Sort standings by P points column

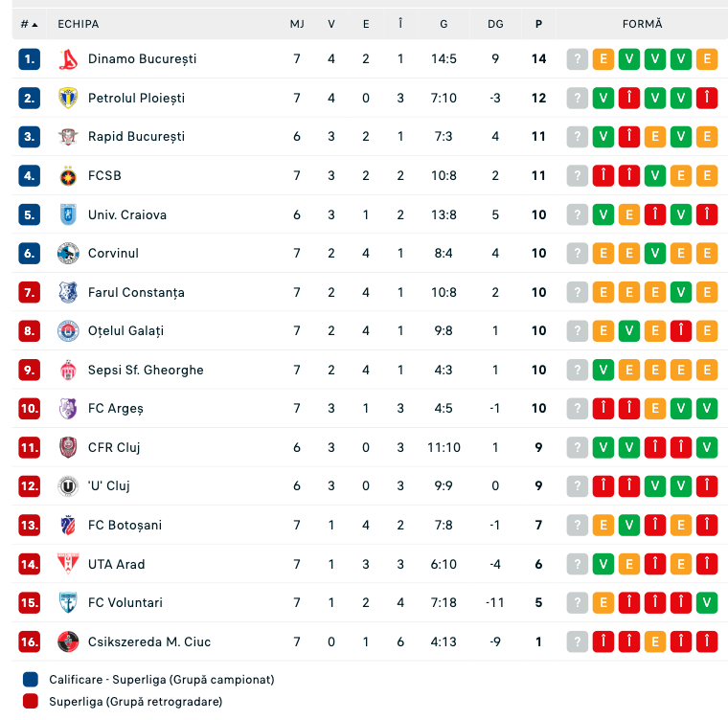click(538, 24)
